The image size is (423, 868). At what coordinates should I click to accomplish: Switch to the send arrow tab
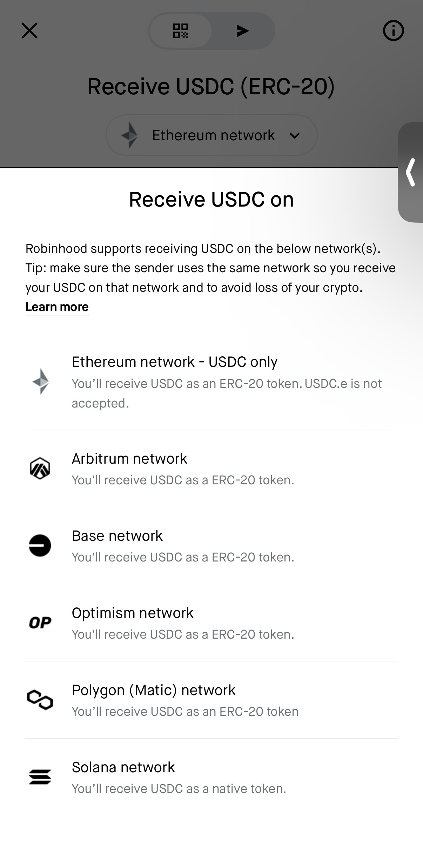[242, 31]
